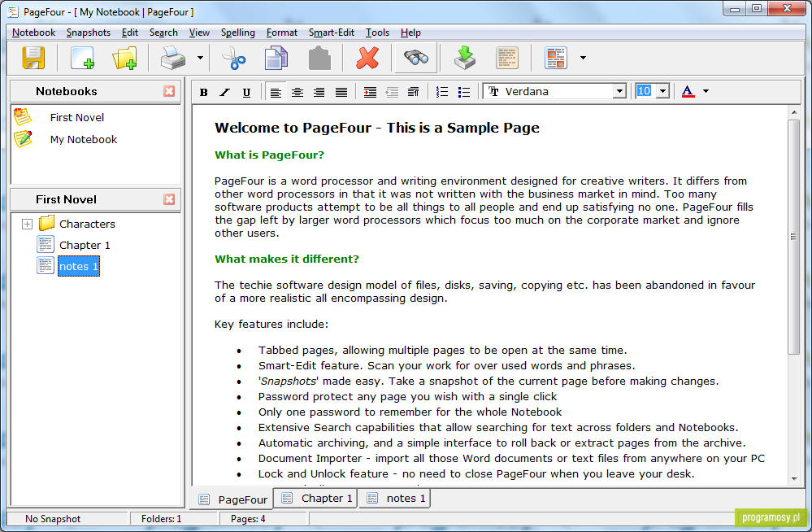The height and width of the screenshot is (532, 812).
Task: Click the document scrollbar up arrow
Action: 794,112
